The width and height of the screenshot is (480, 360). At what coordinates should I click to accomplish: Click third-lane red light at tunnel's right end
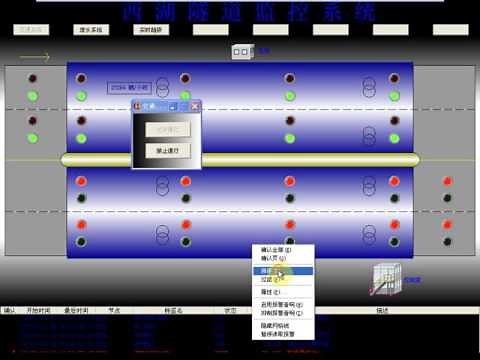tap(394, 181)
